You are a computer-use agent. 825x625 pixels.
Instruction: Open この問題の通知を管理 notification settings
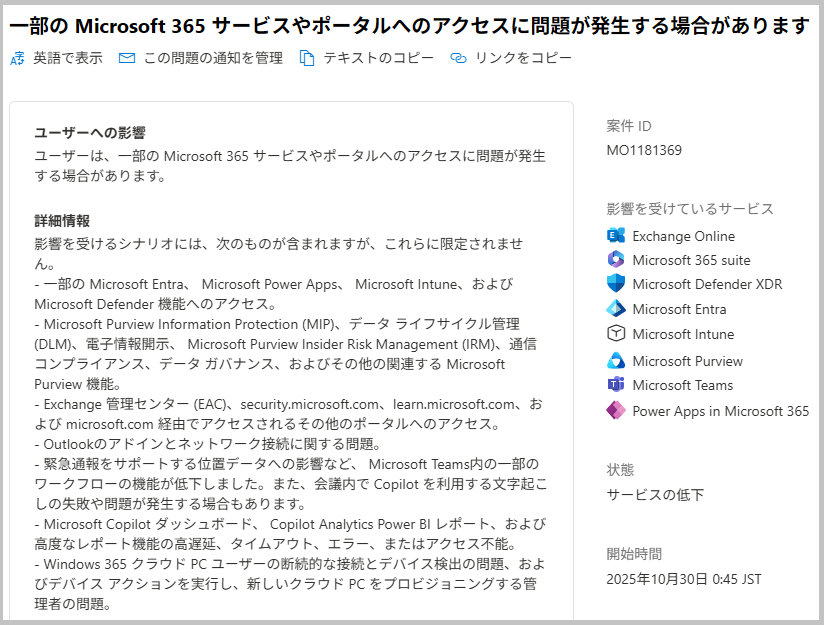[214, 58]
